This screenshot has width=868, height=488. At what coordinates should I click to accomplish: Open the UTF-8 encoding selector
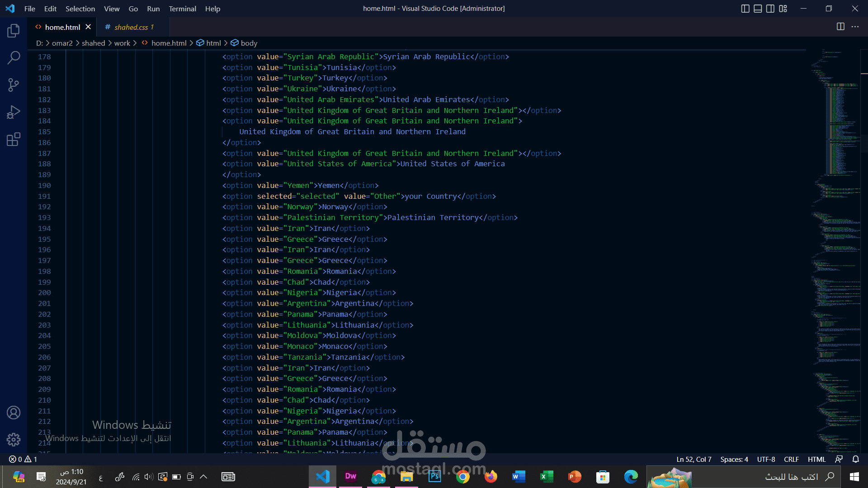tap(766, 459)
